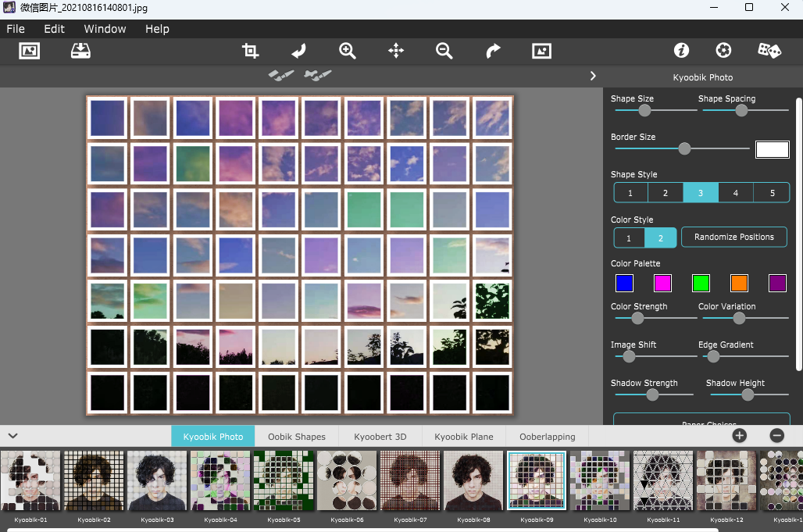This screenshot has width=803, height=532.
Task: Collapse the side panel with arrow
Action: [593, 76]
